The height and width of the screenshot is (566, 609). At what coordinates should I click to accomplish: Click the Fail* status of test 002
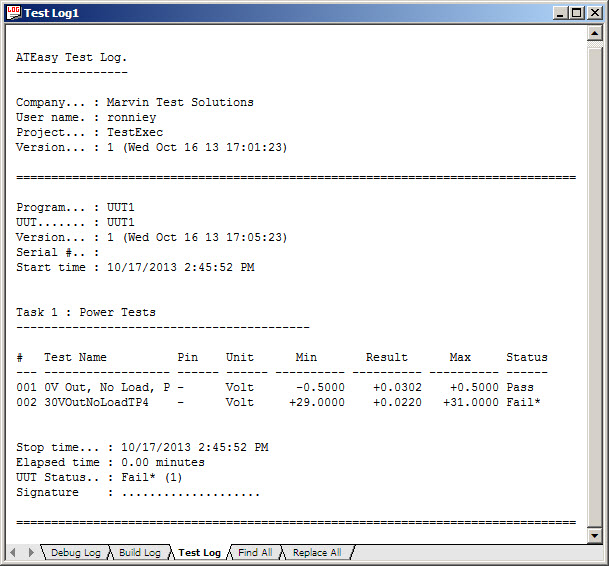tap(523, 402)
